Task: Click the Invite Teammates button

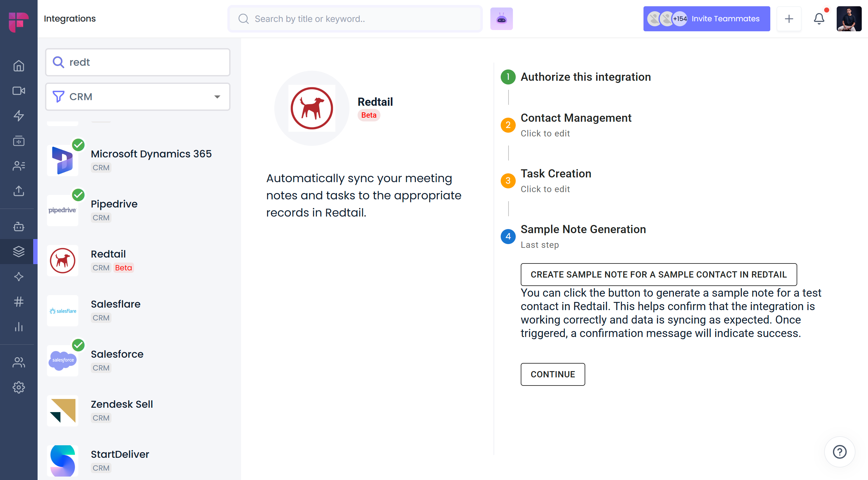Action: [x=707, y=19]
